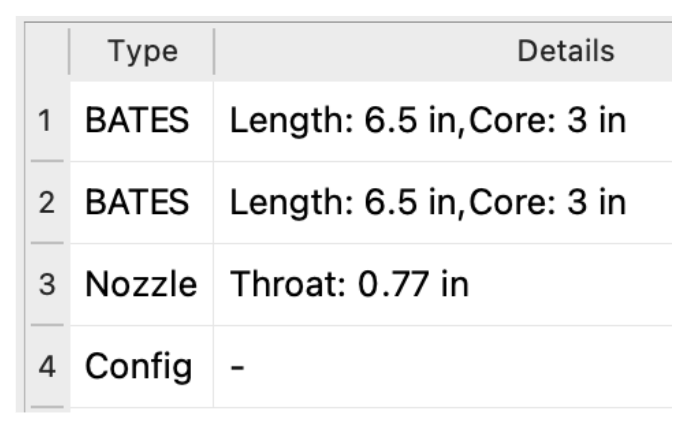Image resolution: width=691 pixels, height=441 pixels.
Task: Click the Config details dash cell
Action: click(x=443, y=366)
